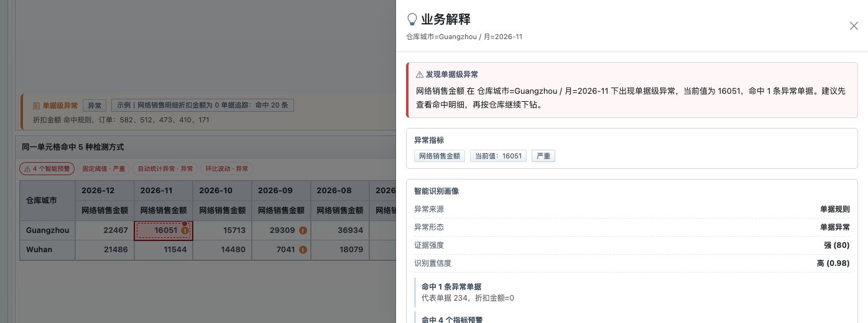
Task: Click the 识别置信度 value 高 (0.98)
Action: (x=833, y=263)
